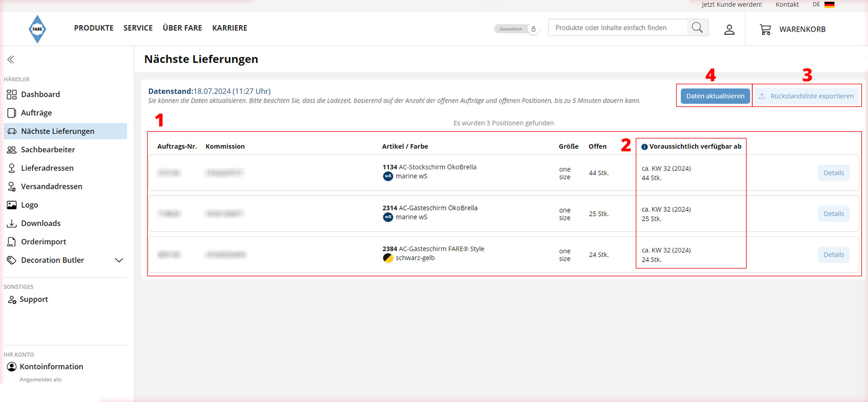This screenshot has width=868, height=402.
Task: Click the WARENKORB link
Action: coord(802,29)
